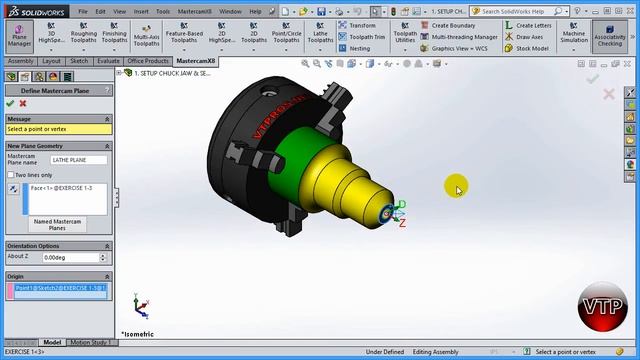This screenshot has width=640, height=360.
Task: Switch to the Motion Study 1 tab
Action: click(x=91, y=342)
